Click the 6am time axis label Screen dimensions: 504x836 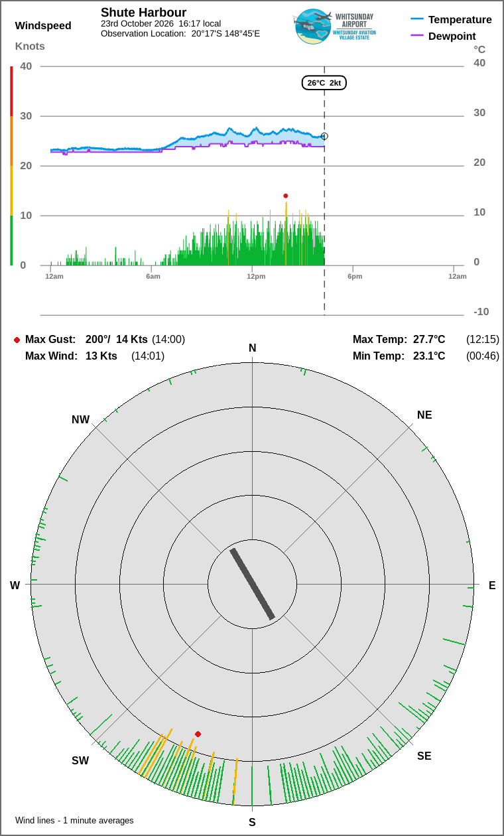pos(153,276)
